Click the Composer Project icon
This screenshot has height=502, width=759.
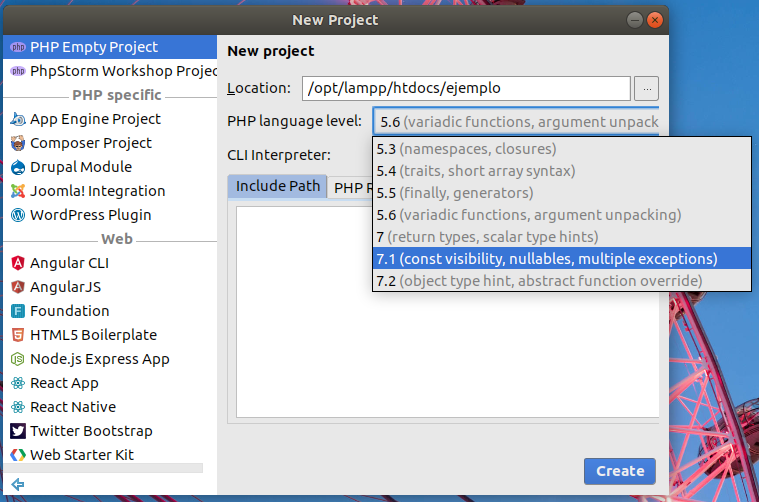click(18, 143)
